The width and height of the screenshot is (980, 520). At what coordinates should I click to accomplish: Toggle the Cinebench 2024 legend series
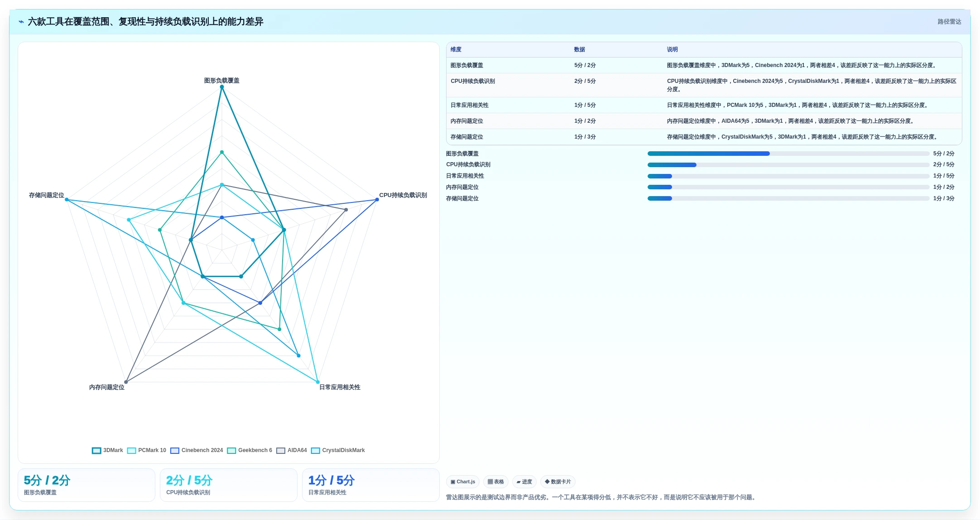[197, 450]
